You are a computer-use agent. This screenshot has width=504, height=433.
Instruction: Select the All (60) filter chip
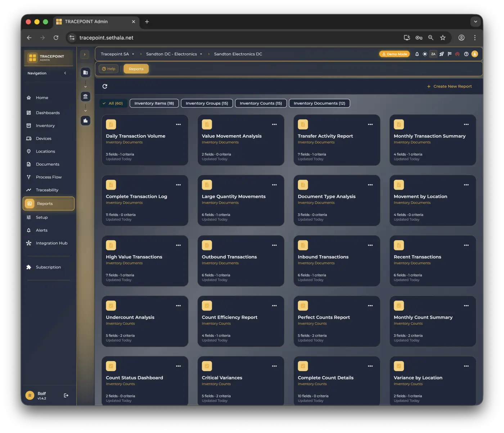[113, 103]
